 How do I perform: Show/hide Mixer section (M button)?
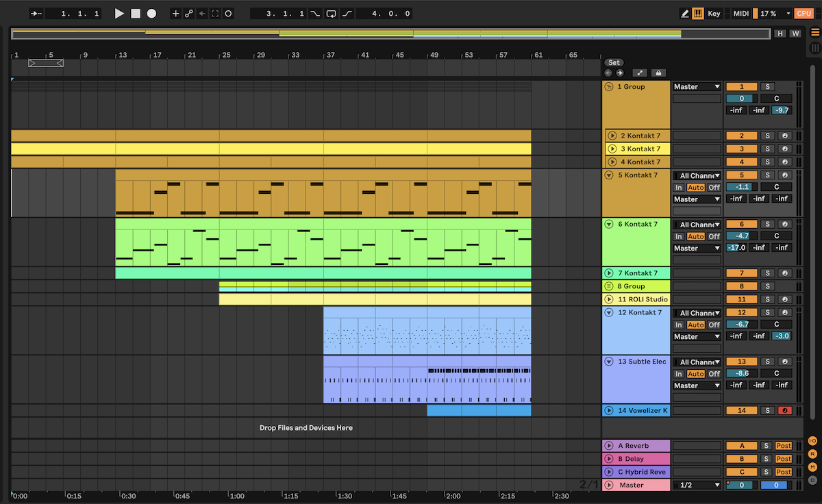(812, 466)
